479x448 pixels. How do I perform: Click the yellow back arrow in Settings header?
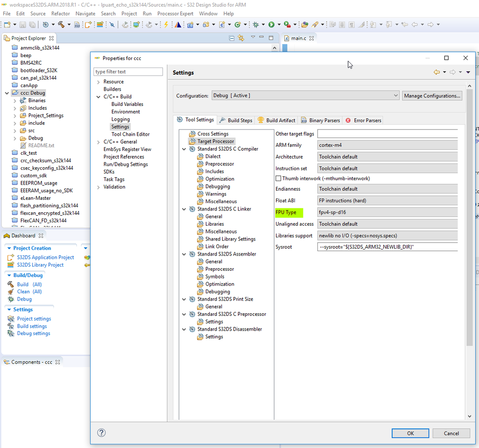click(437, 72)
